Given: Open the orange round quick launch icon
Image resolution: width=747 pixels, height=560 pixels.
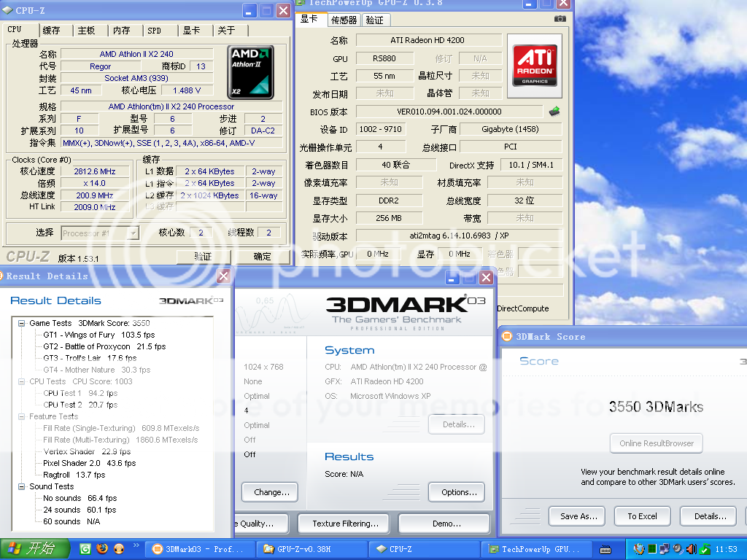Looking at the screenshot, I should 119,548.
